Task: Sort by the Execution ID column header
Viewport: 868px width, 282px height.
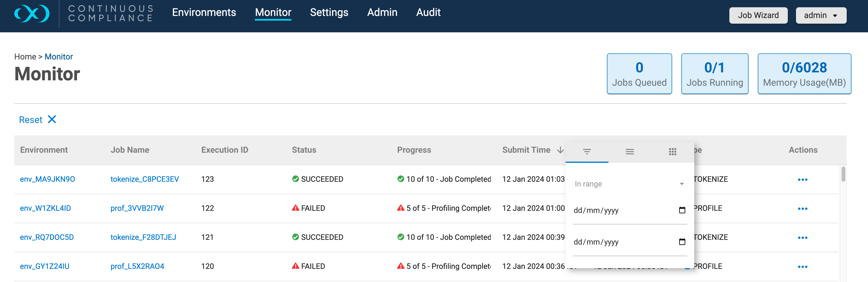Action: (x=224, y=150)
